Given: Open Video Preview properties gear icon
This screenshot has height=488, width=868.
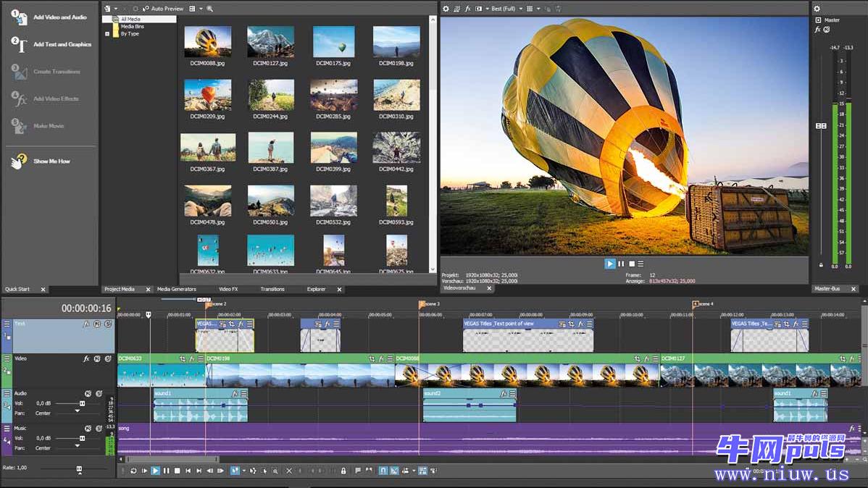Looking at the screenshot, I should tap(446, 9).
